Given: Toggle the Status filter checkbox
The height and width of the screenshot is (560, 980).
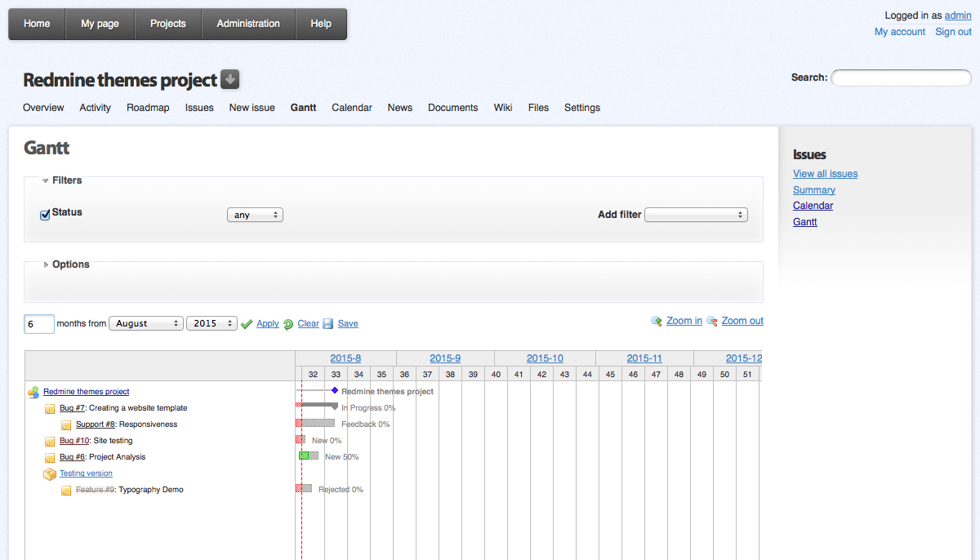Looking at the screenshot, I should point(45,216).
